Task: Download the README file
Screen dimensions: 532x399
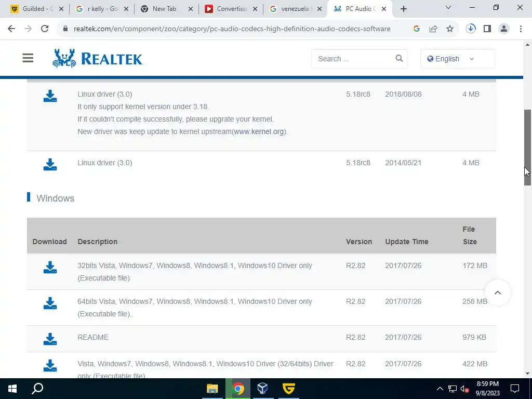Action: (x=50, y=339)
